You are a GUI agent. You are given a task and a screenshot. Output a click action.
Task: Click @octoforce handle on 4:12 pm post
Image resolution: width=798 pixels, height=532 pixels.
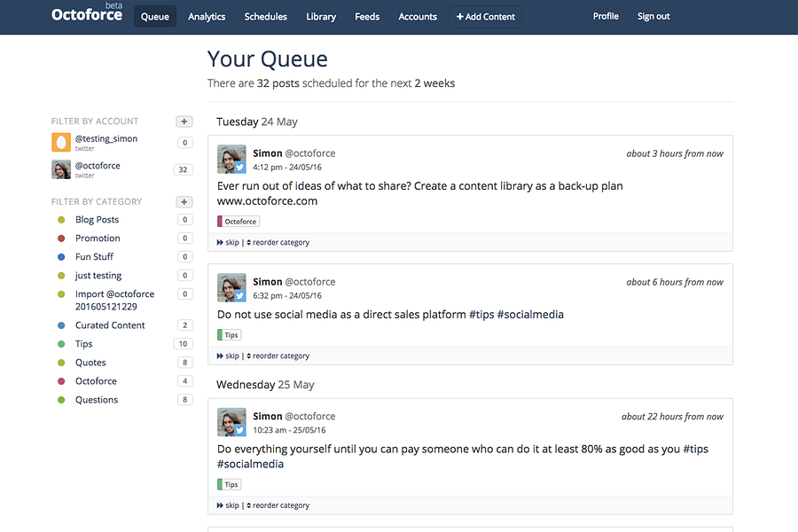[310, 153]
